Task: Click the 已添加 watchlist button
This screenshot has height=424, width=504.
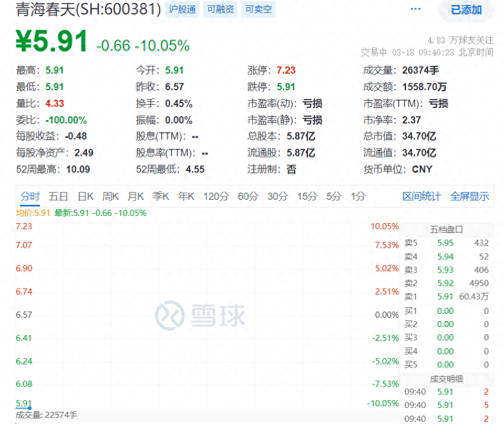Action: pos(466,9)
